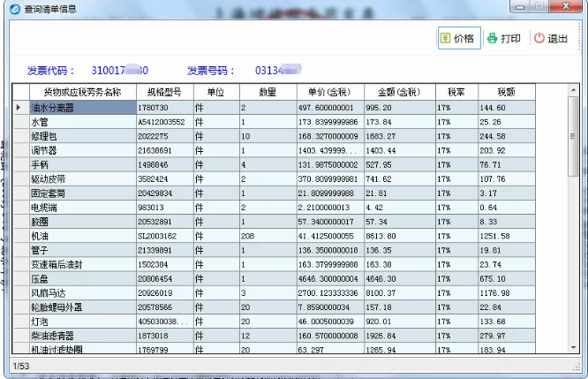Click tax amount 1176.98

point(506,293)
